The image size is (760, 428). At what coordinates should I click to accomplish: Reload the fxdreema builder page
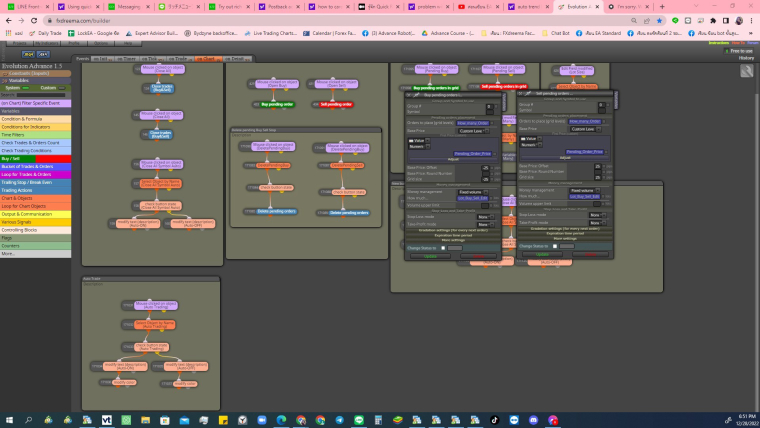(x=34, y=21)
